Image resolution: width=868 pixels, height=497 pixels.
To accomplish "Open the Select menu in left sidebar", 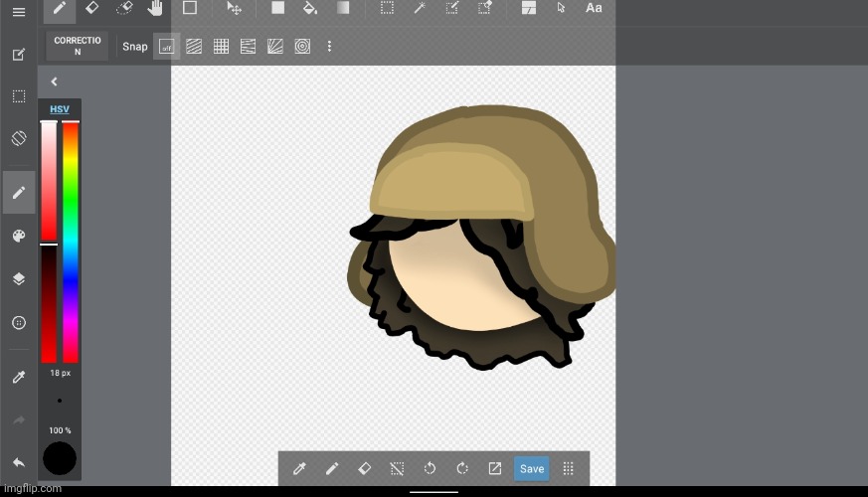I will point(19,96).
